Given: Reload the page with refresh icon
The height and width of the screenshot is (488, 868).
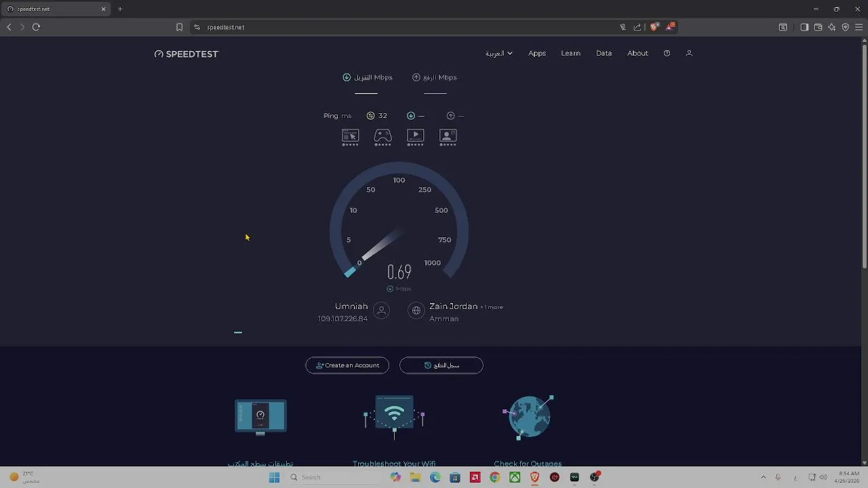Looking at the screenshot, I should 36,27.
